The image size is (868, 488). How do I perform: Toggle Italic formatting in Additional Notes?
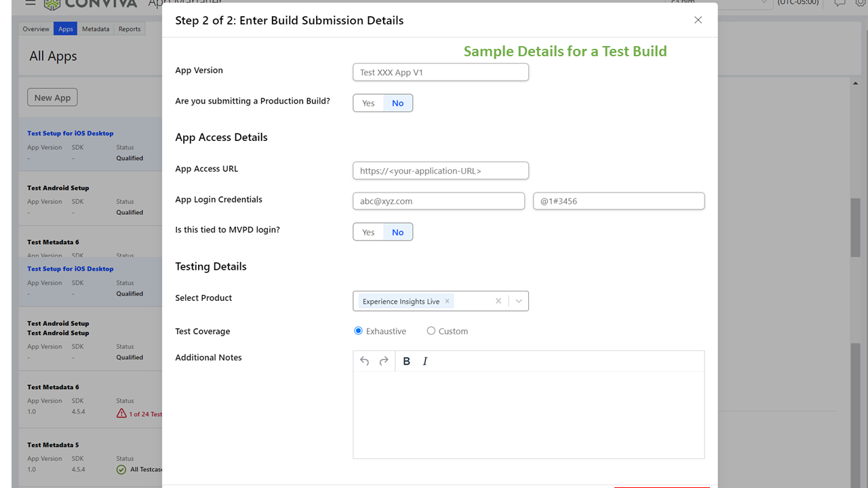425,361
